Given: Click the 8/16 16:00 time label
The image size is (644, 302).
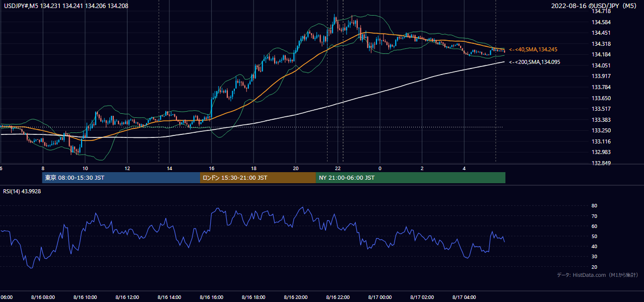Looking at the screenshot, I should click(212, 297).
